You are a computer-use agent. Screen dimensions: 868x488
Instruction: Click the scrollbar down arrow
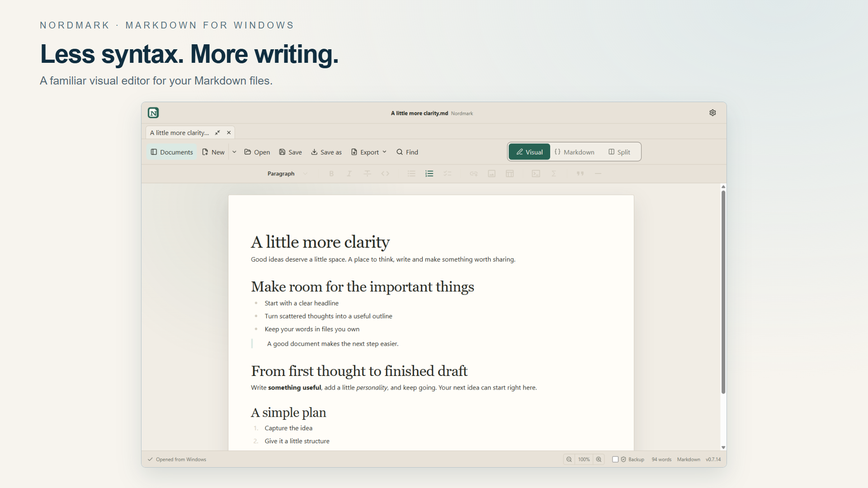pos(723,447)
